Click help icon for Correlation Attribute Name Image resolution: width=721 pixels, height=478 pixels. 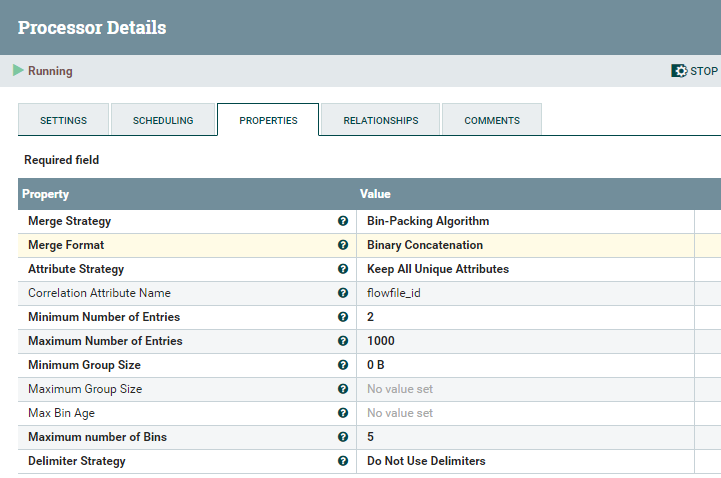tap(343, 293)
